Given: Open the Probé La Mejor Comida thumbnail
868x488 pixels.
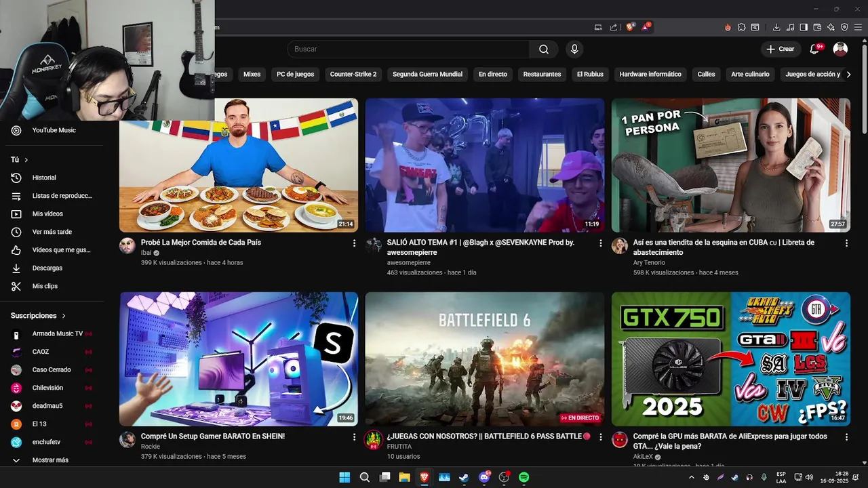Looking at the screenshot, I should click(x=239, y=165).
